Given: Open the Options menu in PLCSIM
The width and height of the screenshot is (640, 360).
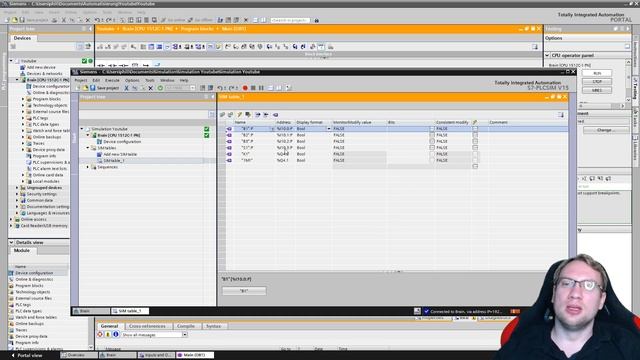Looking at the screenshot, I should [x=132, y=80].
